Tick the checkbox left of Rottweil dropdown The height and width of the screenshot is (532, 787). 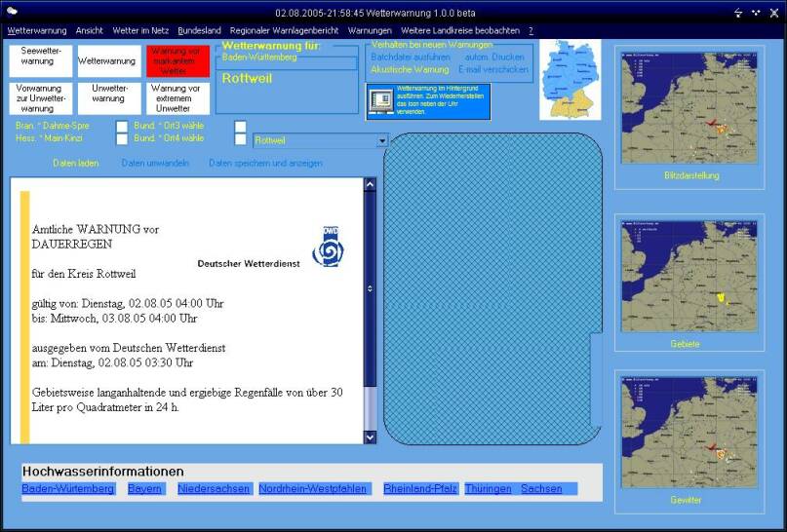[x=241, y=139]
